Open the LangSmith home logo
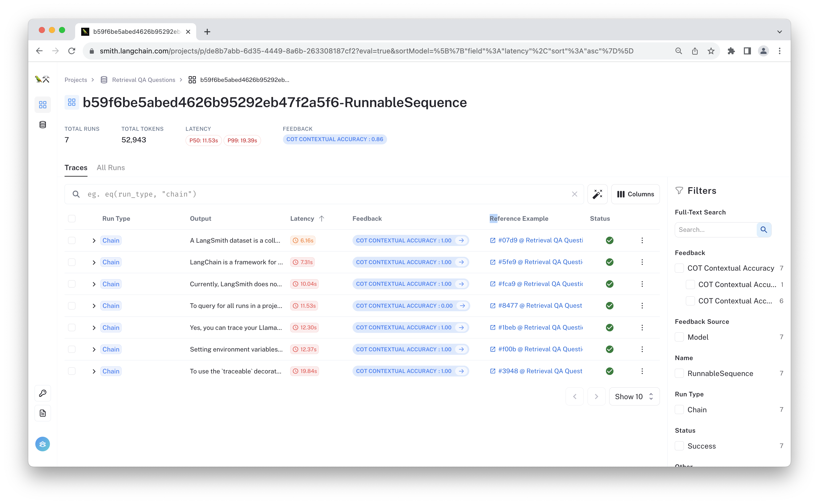 [x=42, y=79]
